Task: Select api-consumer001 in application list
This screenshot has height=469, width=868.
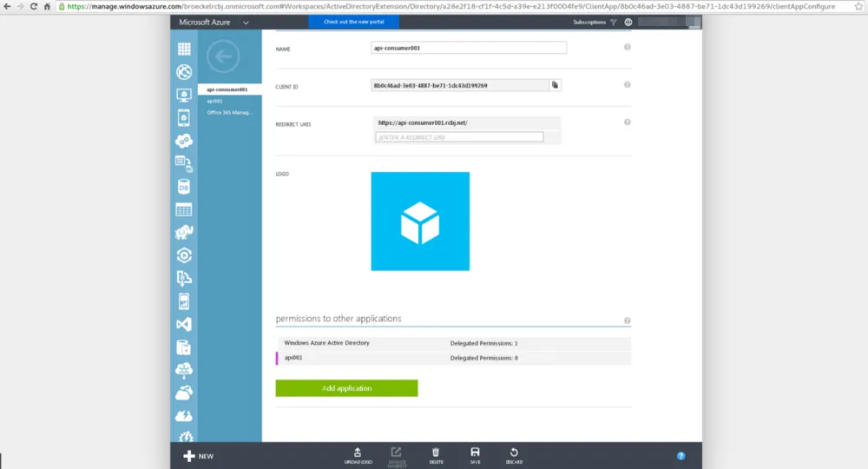Action: click(230, 89)
